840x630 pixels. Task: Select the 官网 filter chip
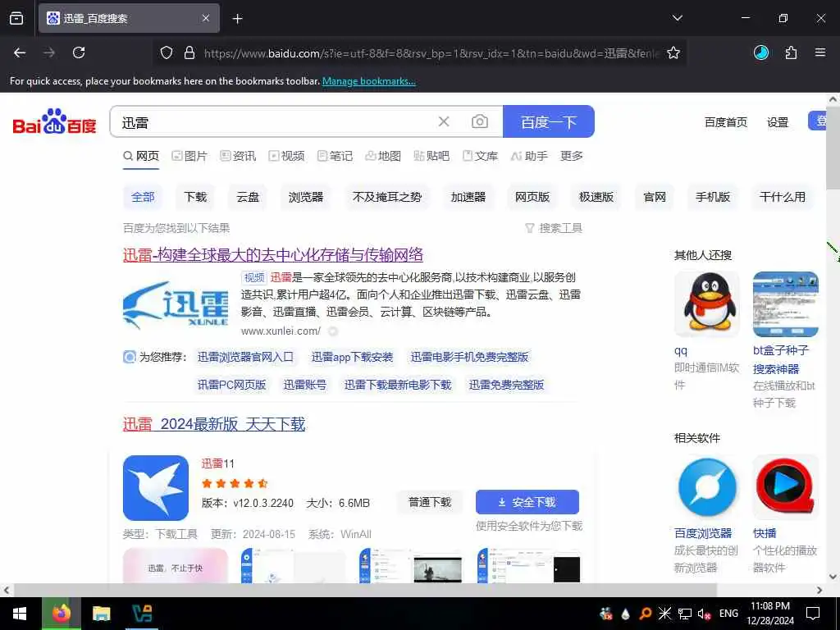pos(654,197)
